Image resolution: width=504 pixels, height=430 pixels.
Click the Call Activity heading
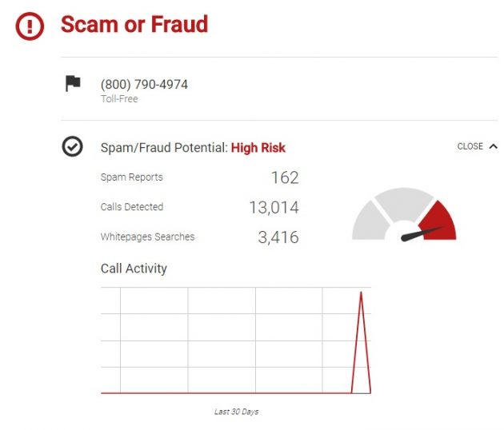click(x=134, y=269)
